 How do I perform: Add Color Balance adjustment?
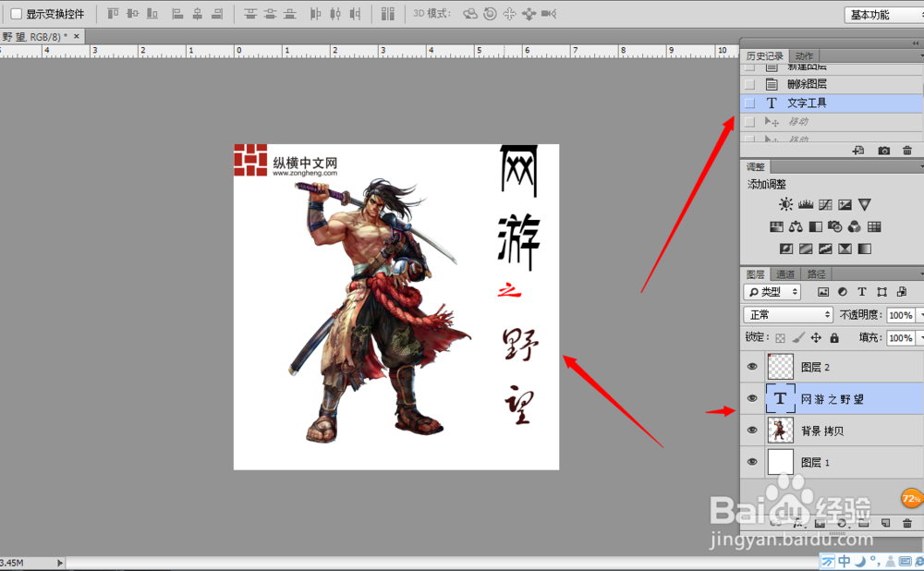pos(796,227)
